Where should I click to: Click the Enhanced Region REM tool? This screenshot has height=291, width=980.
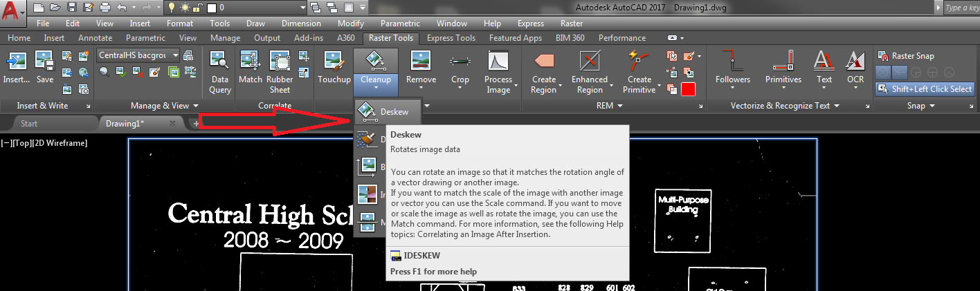[590, 72]
